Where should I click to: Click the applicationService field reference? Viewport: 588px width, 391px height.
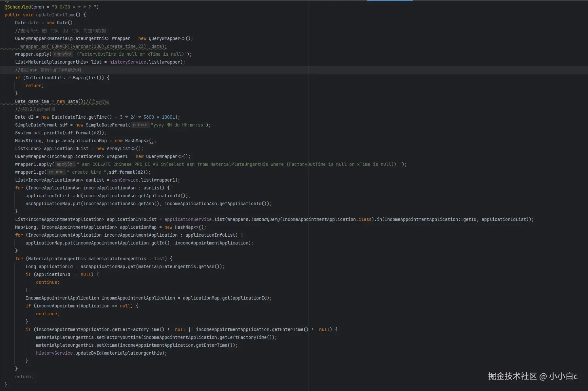188,219
